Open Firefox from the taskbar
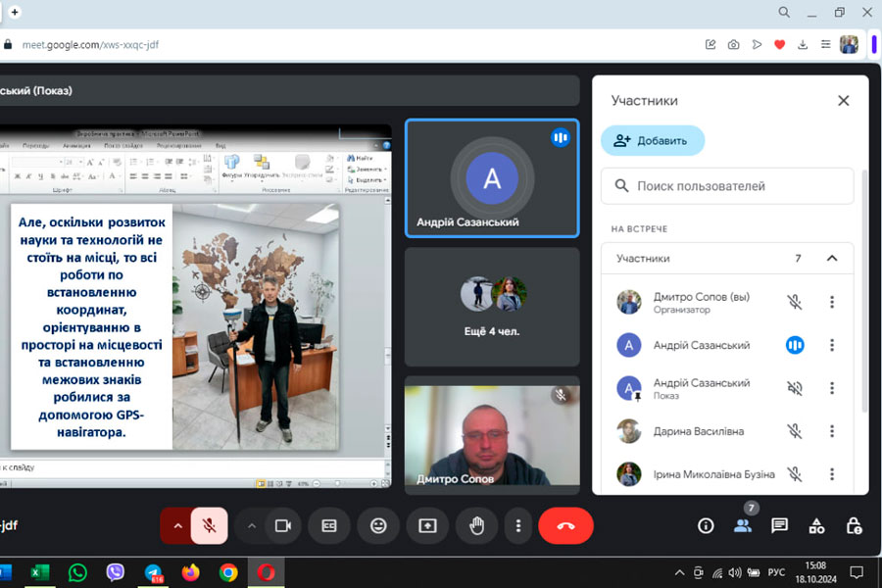 click(191, 572)
